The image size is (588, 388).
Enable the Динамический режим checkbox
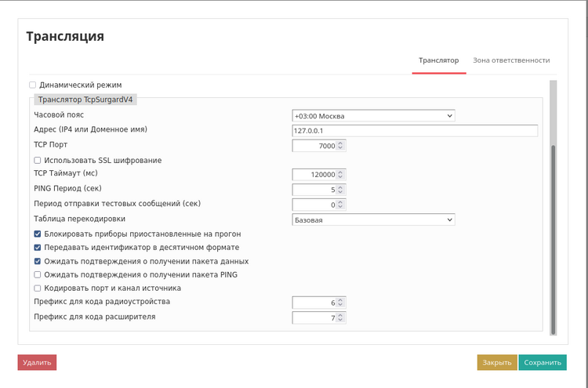(33, 85)
